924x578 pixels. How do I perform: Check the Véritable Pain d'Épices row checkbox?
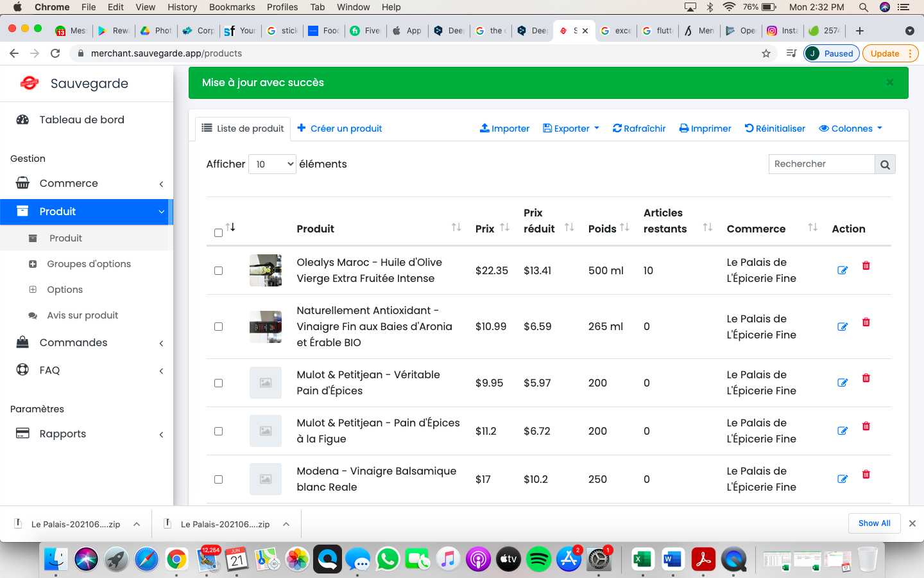218,383
